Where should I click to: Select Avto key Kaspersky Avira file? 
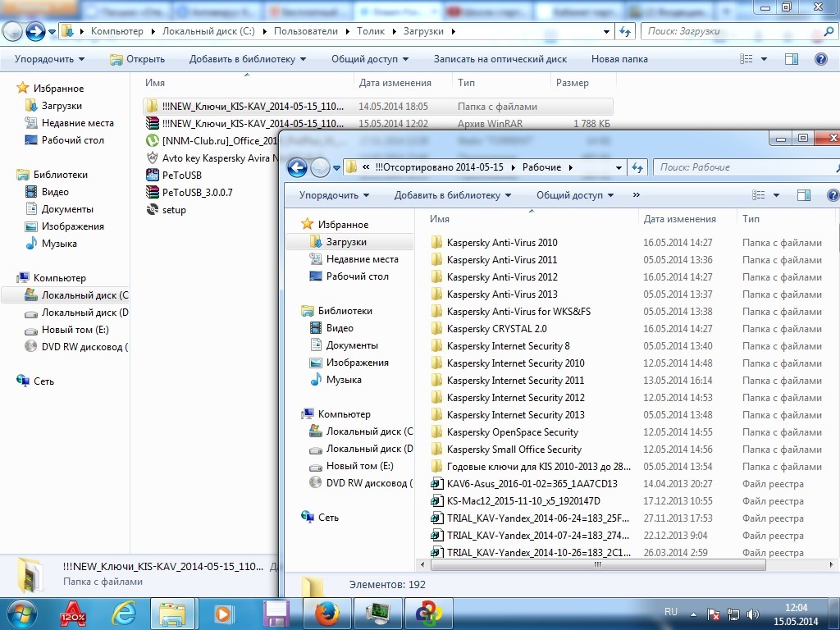click(x=212, y=158)
